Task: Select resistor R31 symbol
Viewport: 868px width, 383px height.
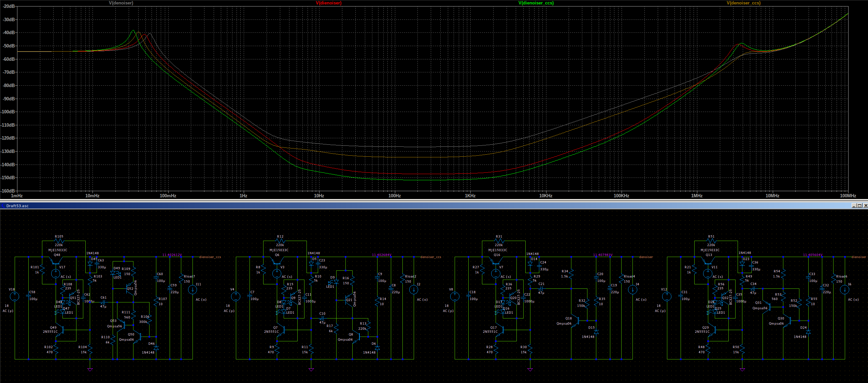Action: [x=499, y=241]
